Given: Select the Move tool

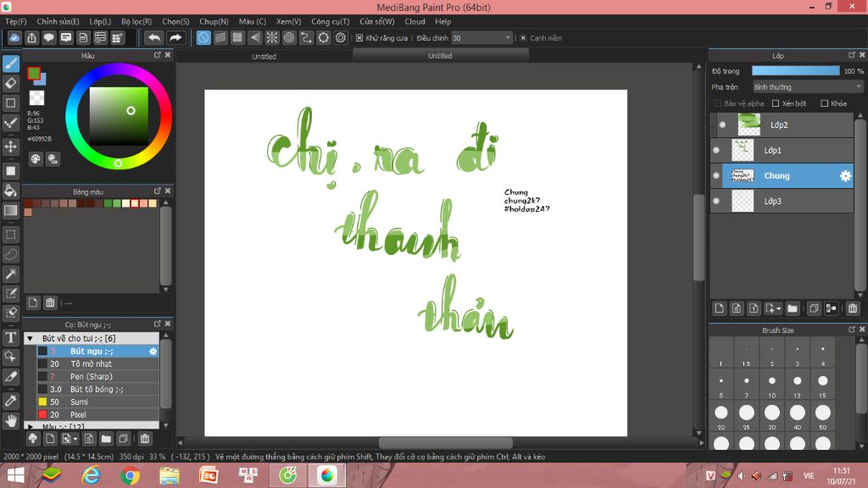Looking at the screenshot, I should click(10, 147).
